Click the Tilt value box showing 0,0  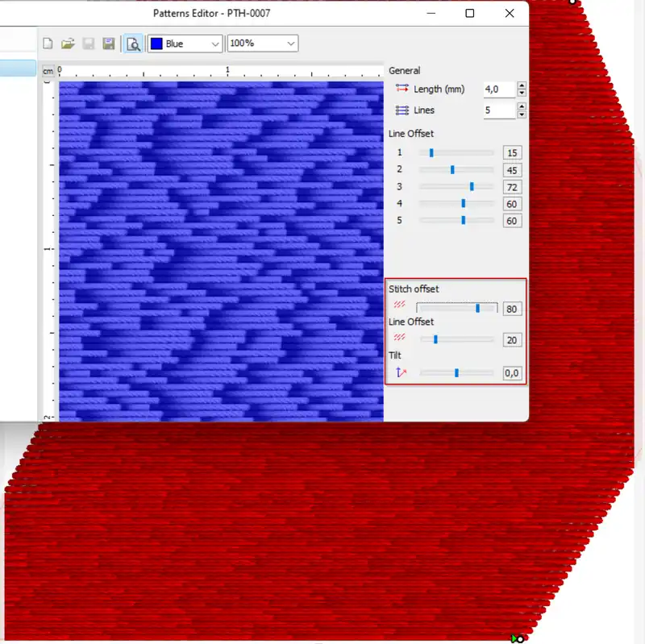pyautogui.click(x=512, y=372)
